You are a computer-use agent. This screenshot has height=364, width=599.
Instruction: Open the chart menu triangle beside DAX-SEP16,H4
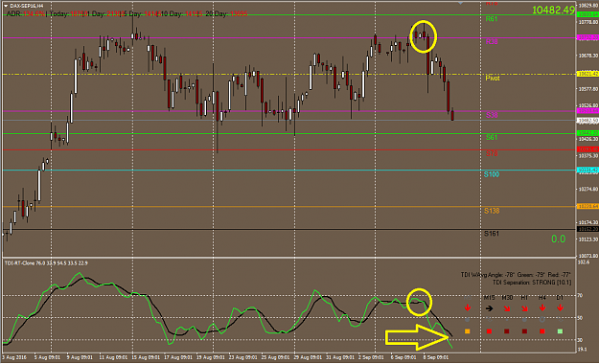pyautogui.click(x=6, y=6)
